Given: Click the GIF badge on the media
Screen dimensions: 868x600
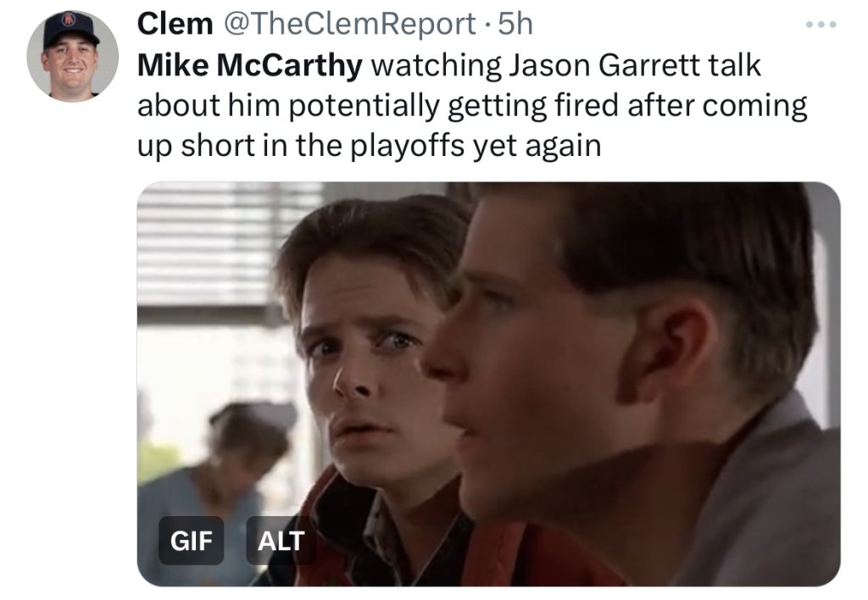Looking at the screenshot, I should click(x=191, y=540).
